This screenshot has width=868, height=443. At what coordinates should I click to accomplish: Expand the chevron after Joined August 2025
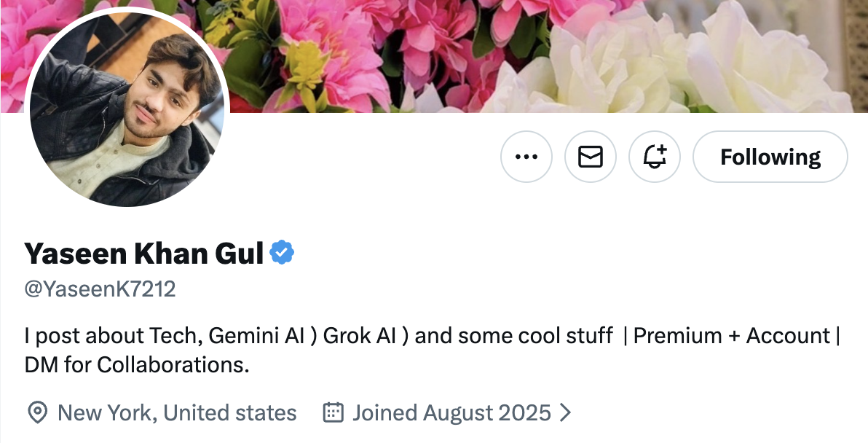[567, 412]
